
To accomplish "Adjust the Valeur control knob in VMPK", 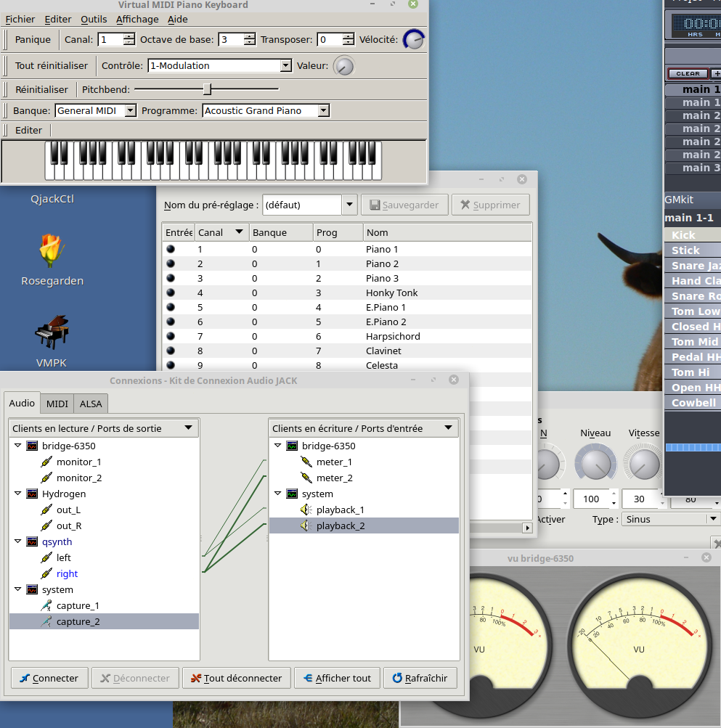I will pos(343,65).
